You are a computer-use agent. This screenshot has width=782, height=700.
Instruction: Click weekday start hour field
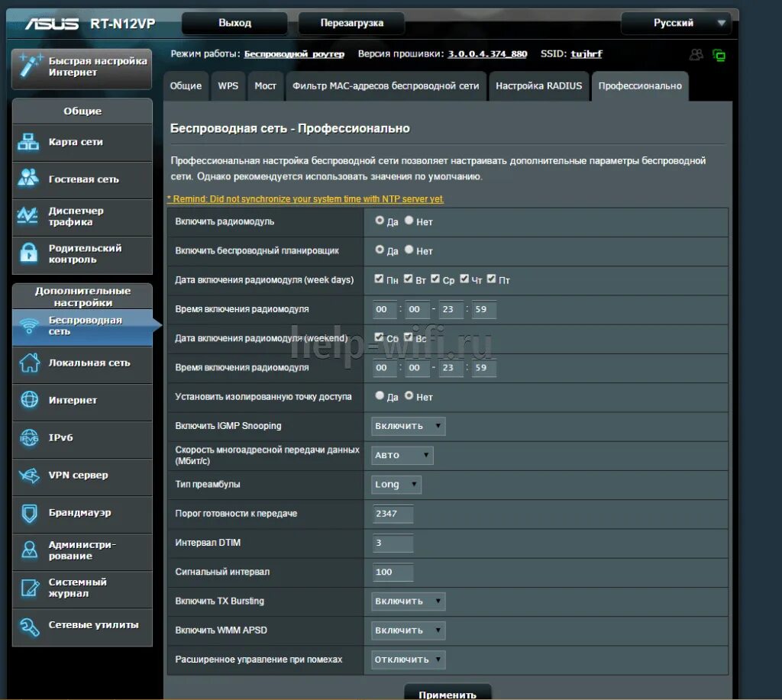click(384, 309)
